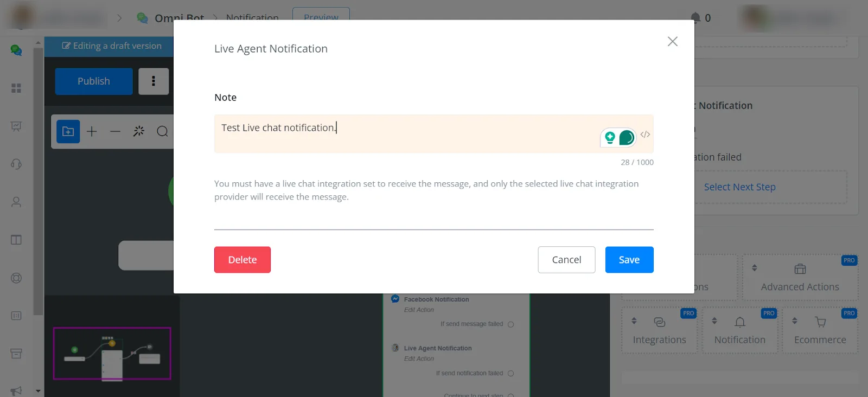The width and height of the screenshot is (868, 397).
Task: Open the headset support icon in sidebar
Action: 16,164
